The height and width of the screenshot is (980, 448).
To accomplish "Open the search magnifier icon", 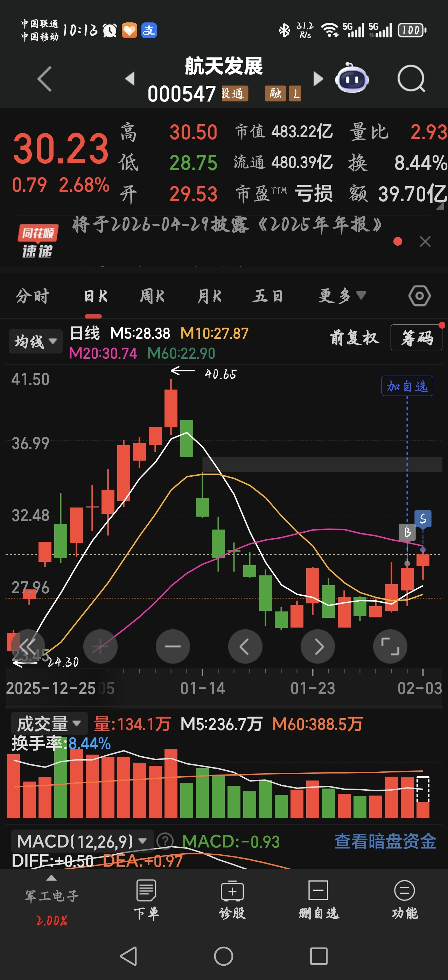I will [x=411, y=79].
